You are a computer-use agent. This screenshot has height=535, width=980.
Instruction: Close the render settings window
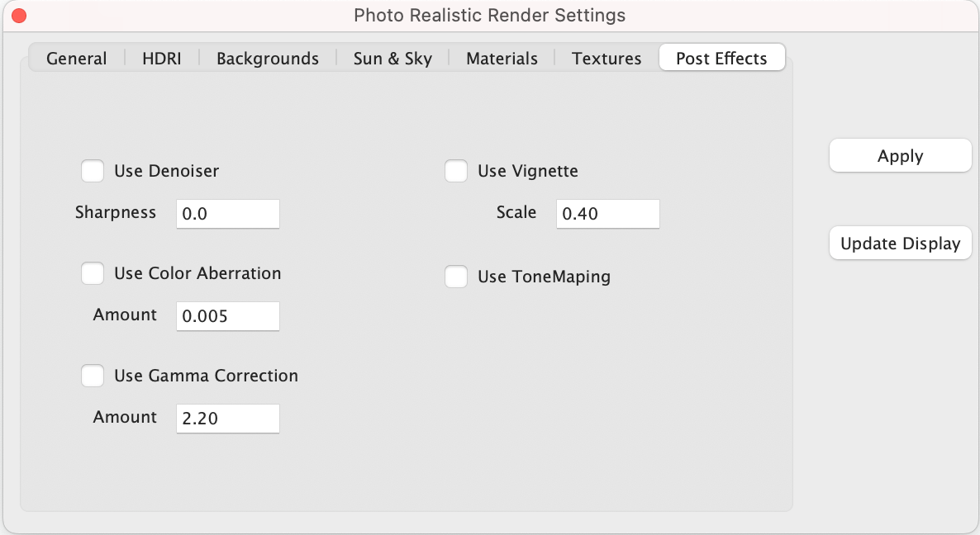coord(17,15)
